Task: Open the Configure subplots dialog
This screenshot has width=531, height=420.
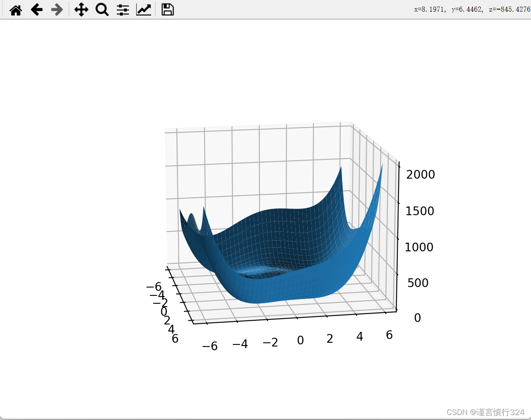Action: click(123, 10)
